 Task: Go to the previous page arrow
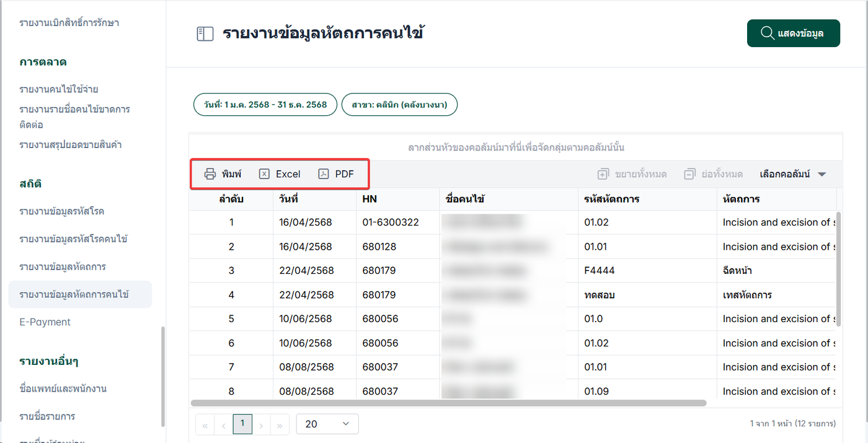(x=223, y=424)
